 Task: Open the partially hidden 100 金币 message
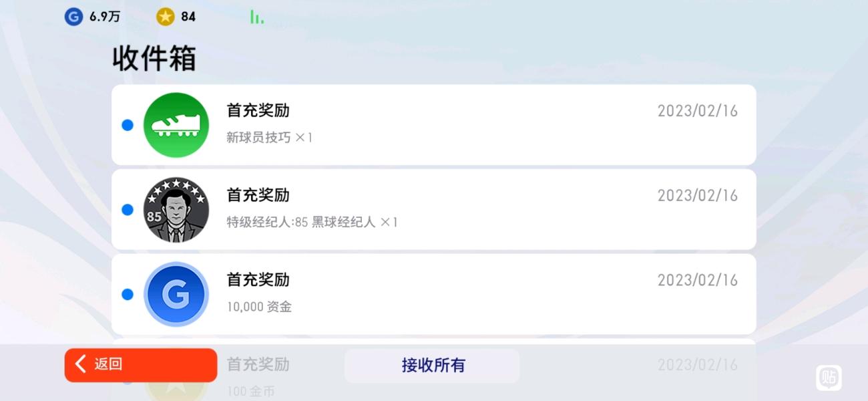[x=434, y=370]
